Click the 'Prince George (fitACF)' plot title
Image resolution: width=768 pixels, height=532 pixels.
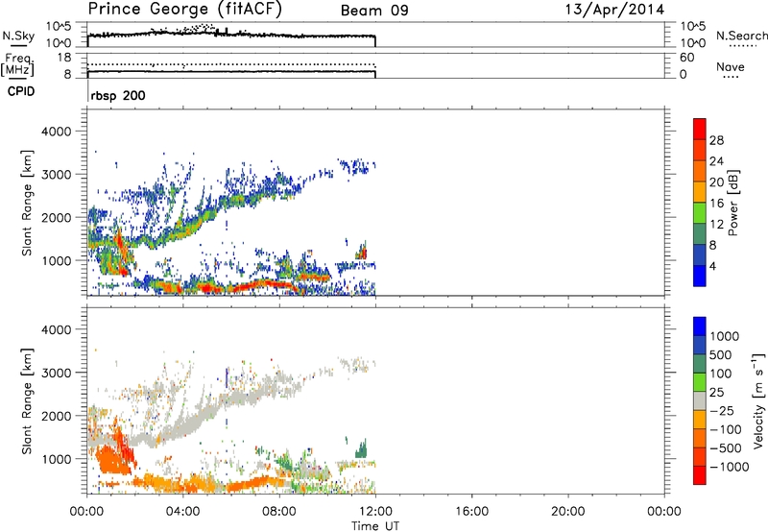tap(185, 10)
